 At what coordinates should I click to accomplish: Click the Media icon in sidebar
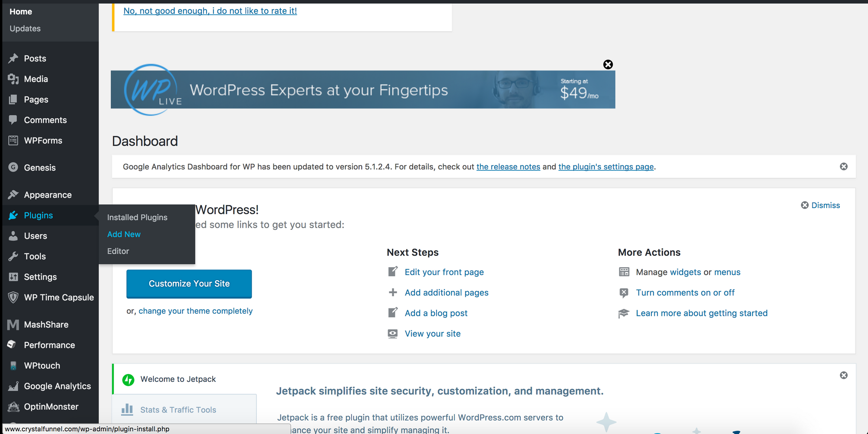click(13, 79)
